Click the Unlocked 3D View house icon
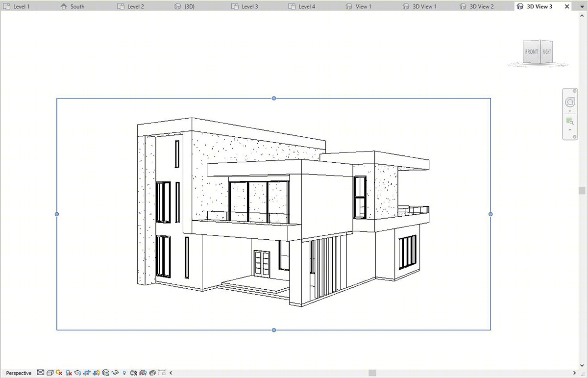The image size is (588, 378). tap(105, 373)
